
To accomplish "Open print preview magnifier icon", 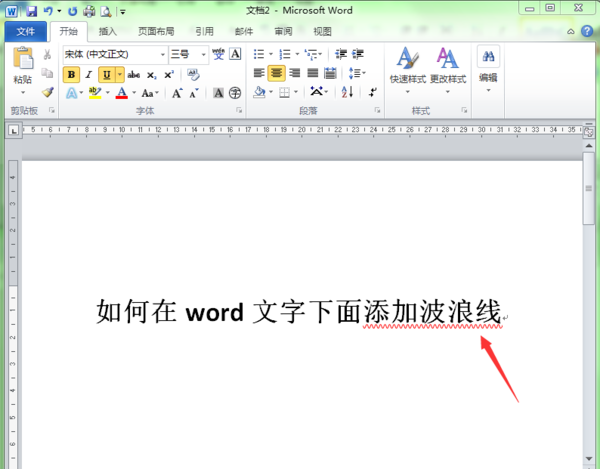I will (x=106, y=11).
